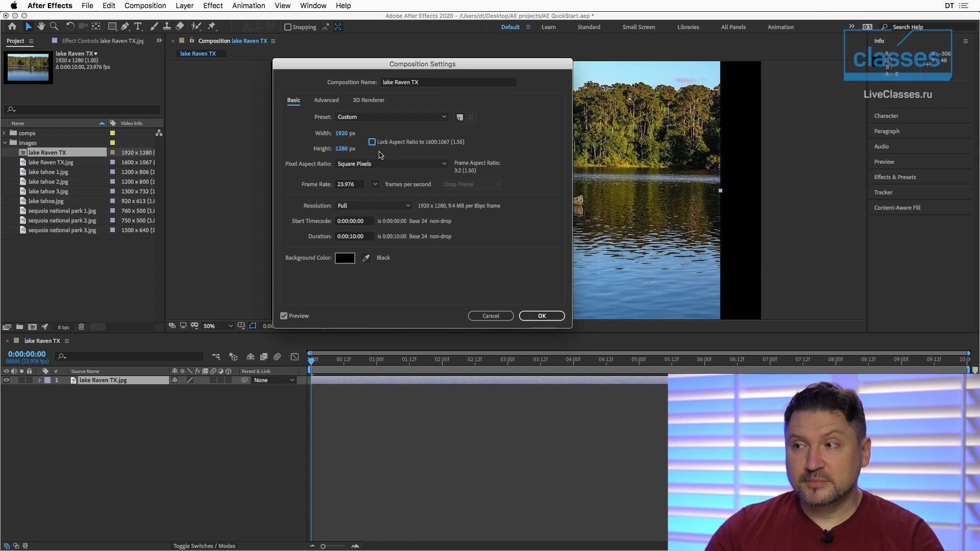Select the Brush tool

pos(154,27)
